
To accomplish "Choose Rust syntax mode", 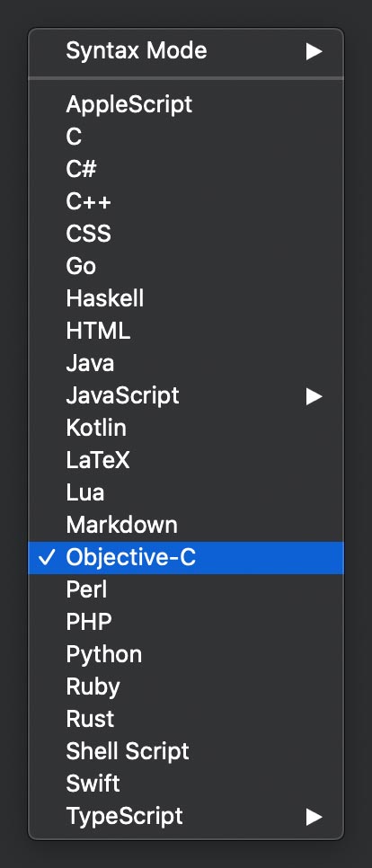I will [x=186, y=719].
